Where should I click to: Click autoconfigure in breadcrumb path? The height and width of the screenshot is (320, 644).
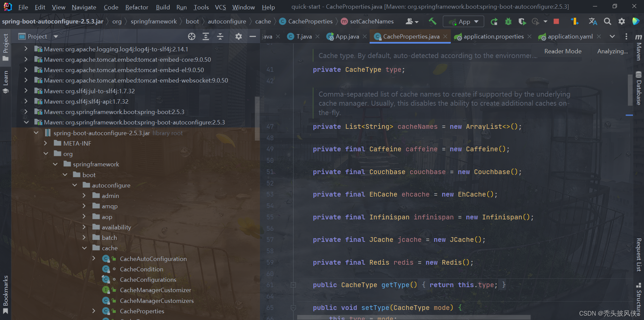click(x=227, y=21)
